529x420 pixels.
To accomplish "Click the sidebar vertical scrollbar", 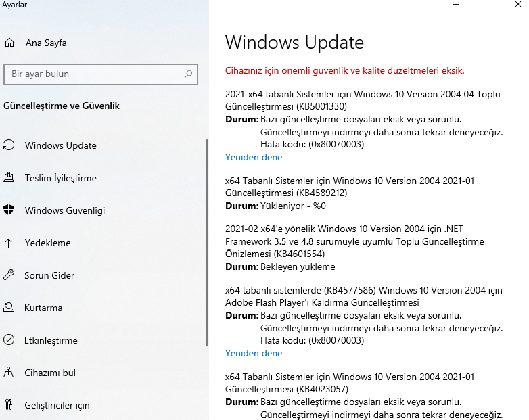I will coord(207,243).
